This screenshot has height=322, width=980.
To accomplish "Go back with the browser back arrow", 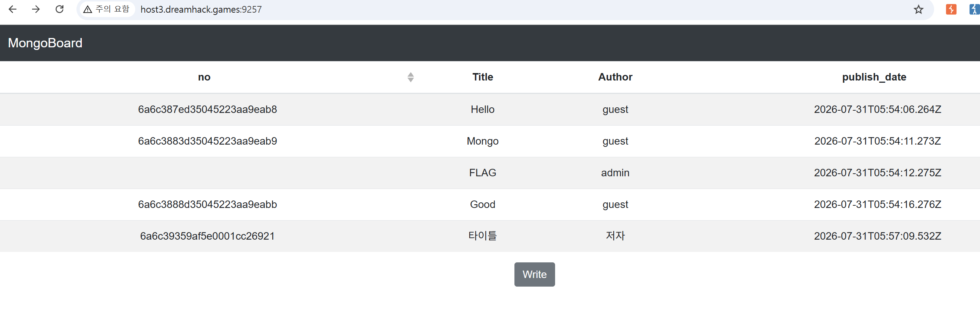I will click(x=13, y=10).
